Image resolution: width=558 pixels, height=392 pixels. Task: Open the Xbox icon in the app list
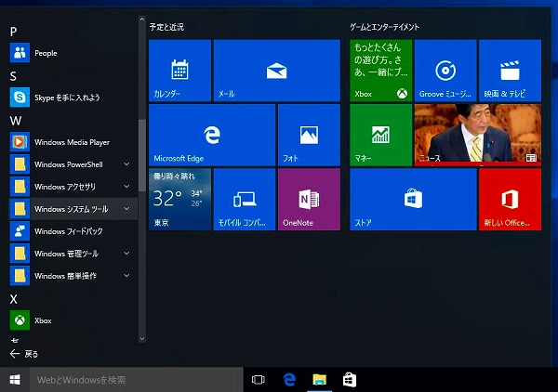(x=20, y=320)
